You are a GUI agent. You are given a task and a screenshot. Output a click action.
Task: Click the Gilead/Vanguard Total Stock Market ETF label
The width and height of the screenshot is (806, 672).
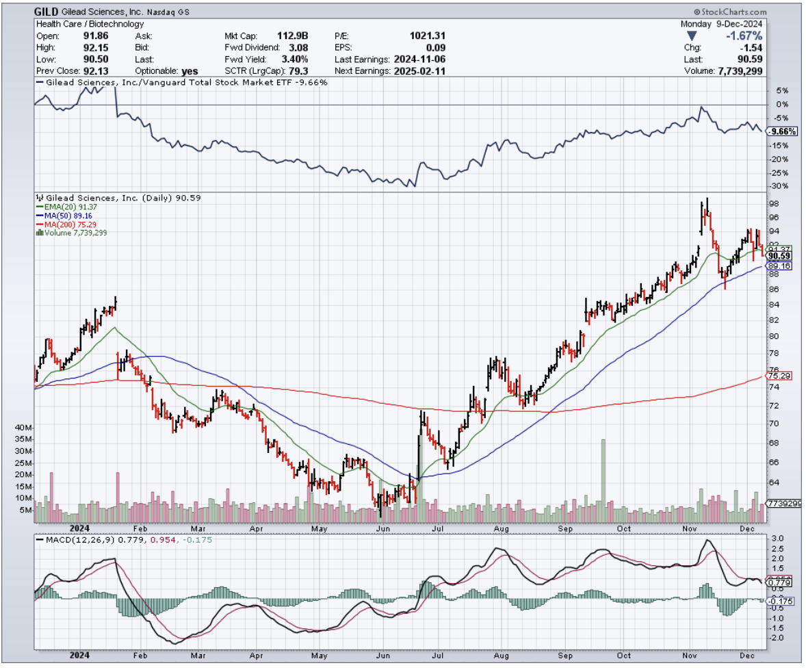pyautogui.click(x=185, y=82)
